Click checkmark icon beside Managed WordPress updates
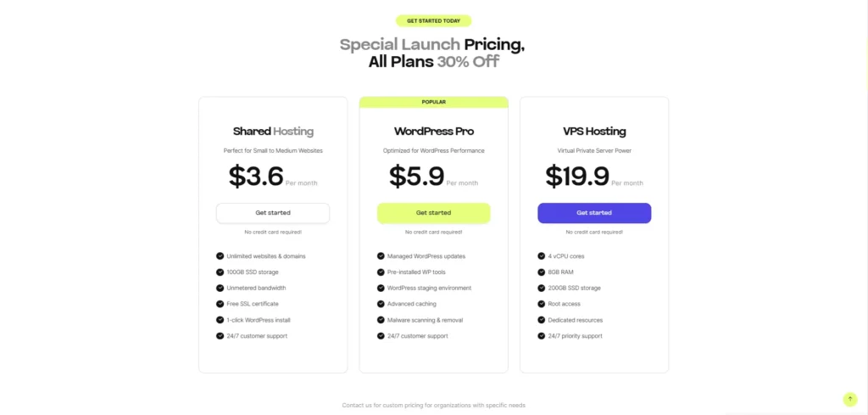 (x=381, y=255)
